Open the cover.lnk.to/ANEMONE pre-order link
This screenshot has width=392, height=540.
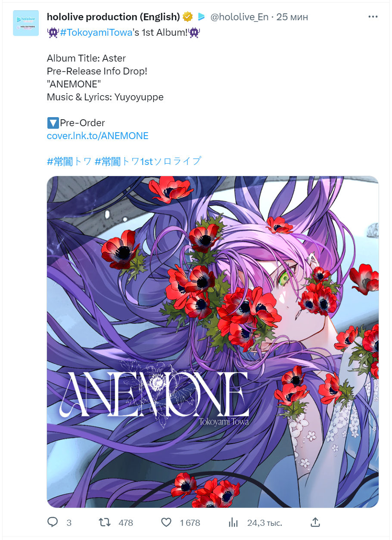tap(98, 136)
